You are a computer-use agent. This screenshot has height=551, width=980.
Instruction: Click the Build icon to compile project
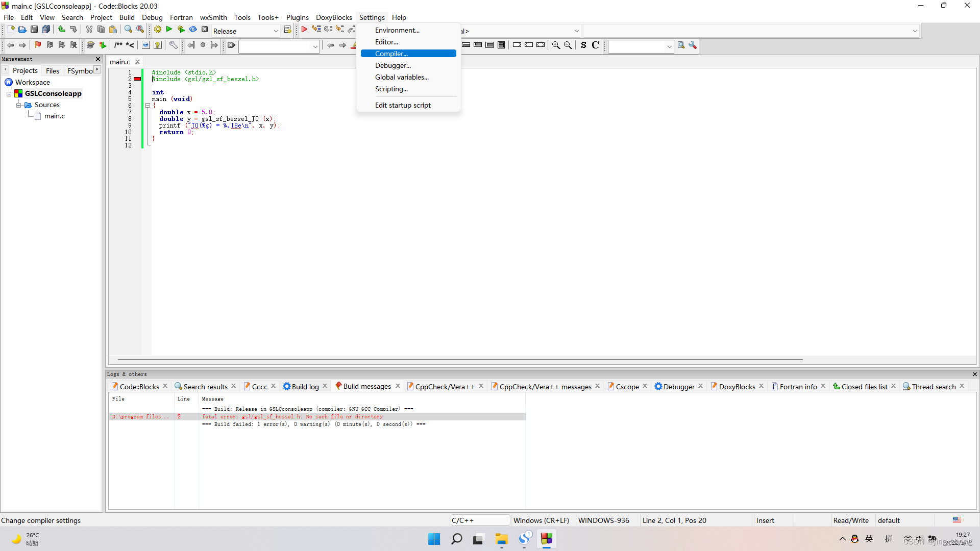[x=157, y=30]
